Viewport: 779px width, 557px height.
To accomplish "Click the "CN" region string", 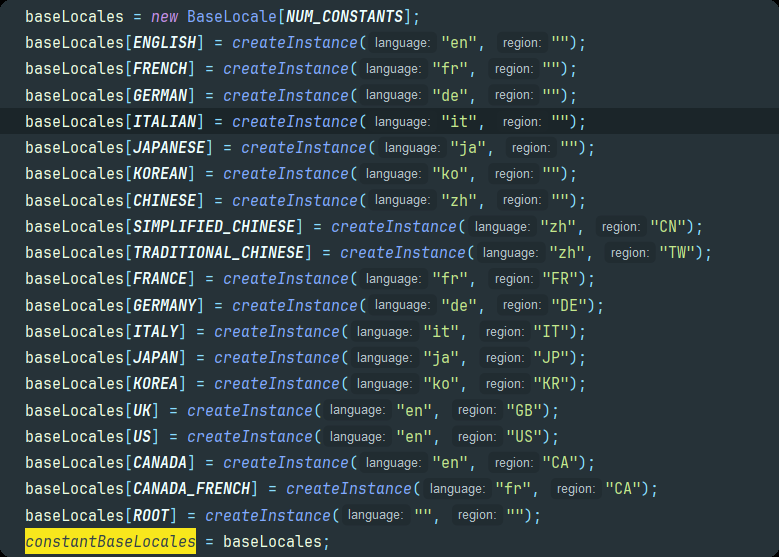I will point(668,227).
